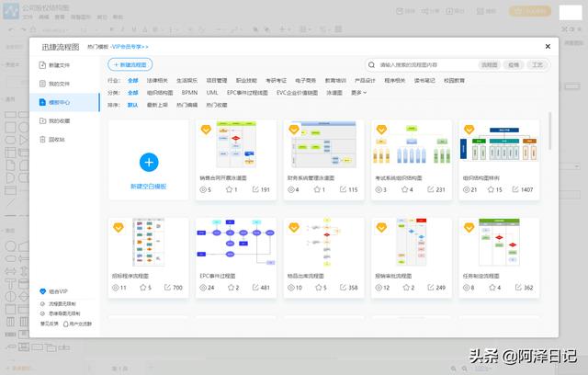Favorite 财务系统管理泳道图 with its star
This screenshot has height=375, width=588.
317,189
